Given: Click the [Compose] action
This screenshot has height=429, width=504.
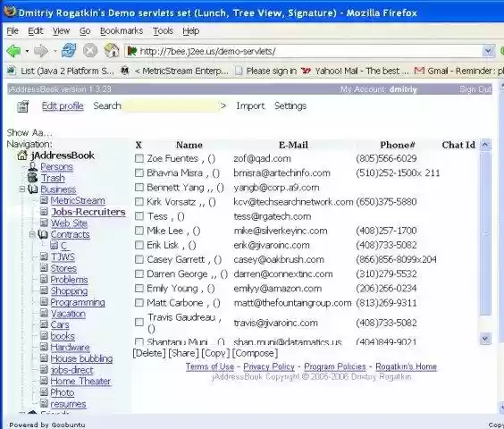Looking at the screenshot, I should point(255,353).
